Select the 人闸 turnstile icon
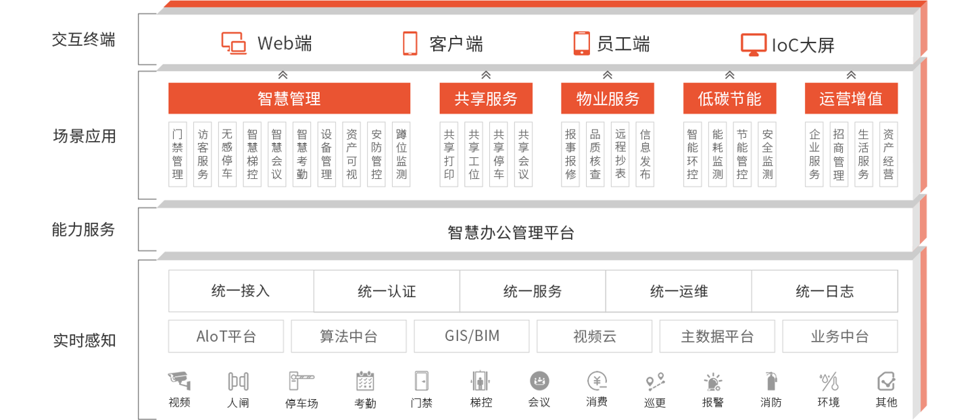This screenshot has width=980, height=420. click(x=238, y=381)
